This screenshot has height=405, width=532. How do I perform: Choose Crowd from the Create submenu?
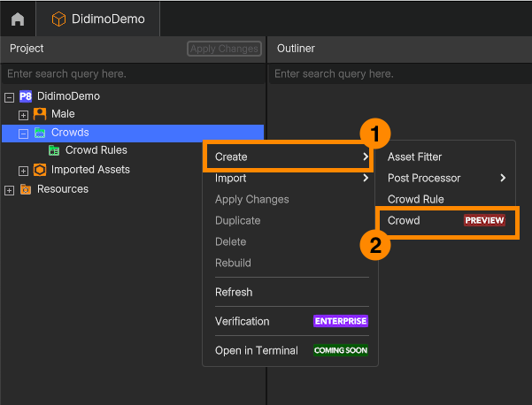tap(446, 221)
